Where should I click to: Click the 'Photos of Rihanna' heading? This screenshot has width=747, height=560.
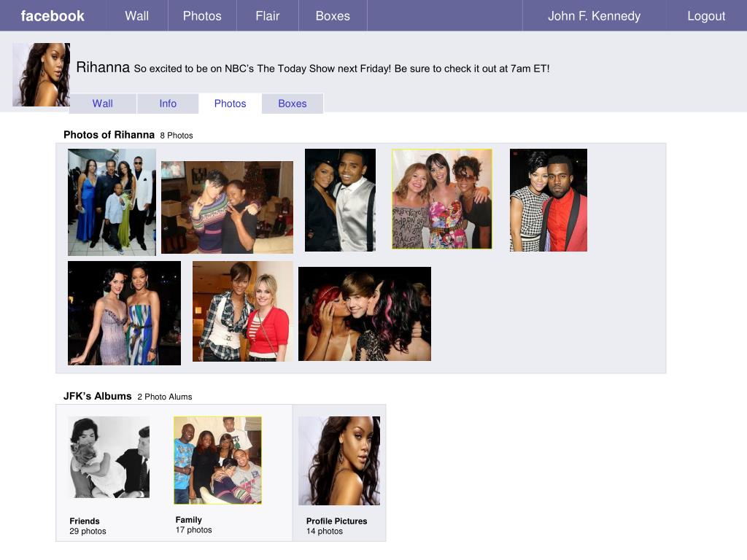click(109, 135)
